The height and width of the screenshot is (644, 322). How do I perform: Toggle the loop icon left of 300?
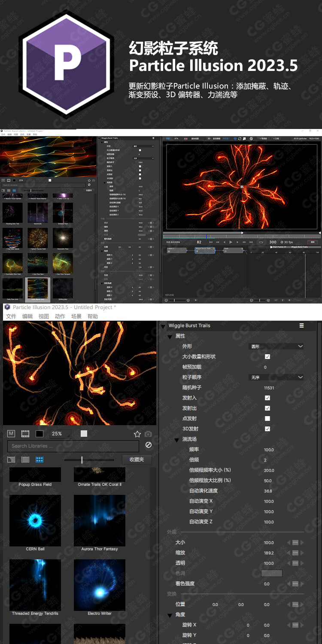coord(261,242)
